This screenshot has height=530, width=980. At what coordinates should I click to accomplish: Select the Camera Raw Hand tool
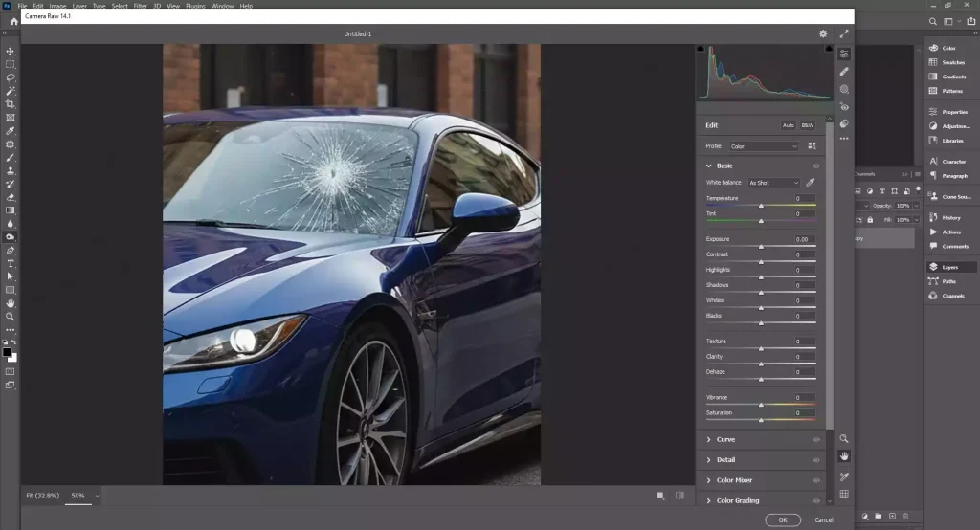[x=844, y=456]
